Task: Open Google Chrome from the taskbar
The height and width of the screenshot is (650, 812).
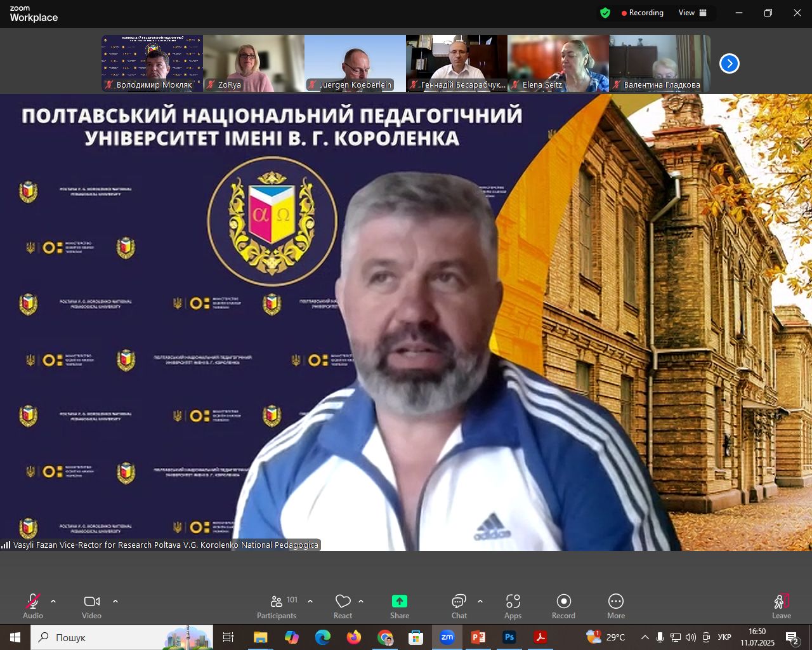Action: click(x=385, y=637)
